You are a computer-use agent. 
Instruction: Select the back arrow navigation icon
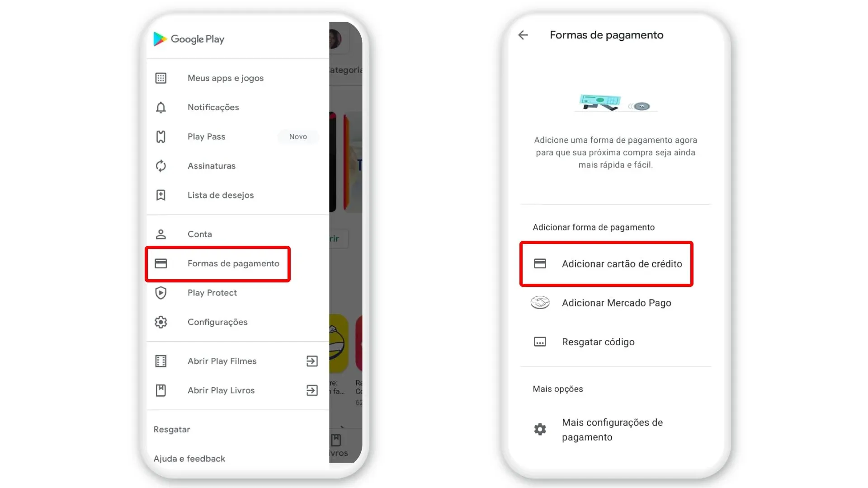click(524, 34)
